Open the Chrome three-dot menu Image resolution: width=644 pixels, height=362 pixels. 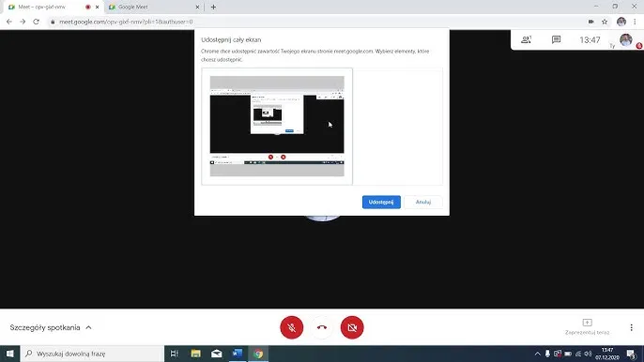click(635, 22)
